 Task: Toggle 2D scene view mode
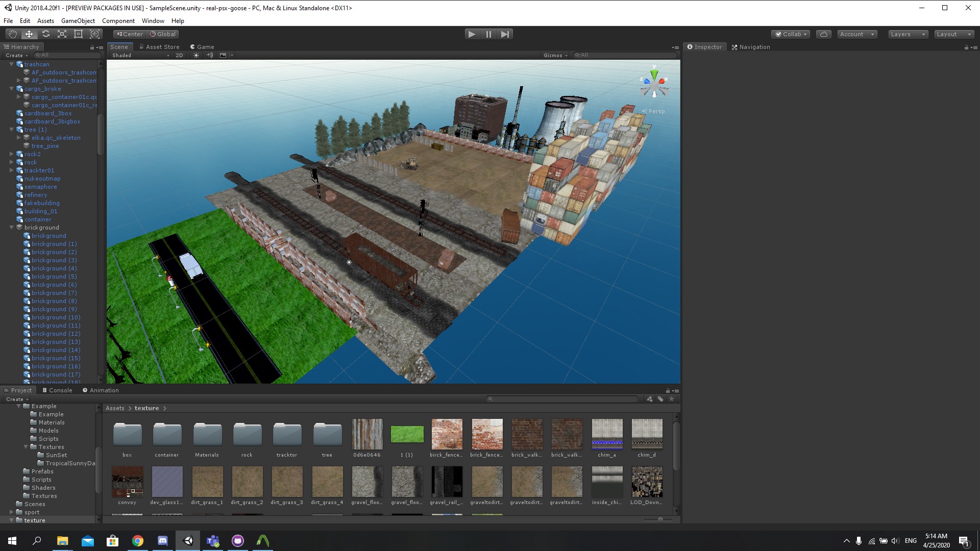179,55
